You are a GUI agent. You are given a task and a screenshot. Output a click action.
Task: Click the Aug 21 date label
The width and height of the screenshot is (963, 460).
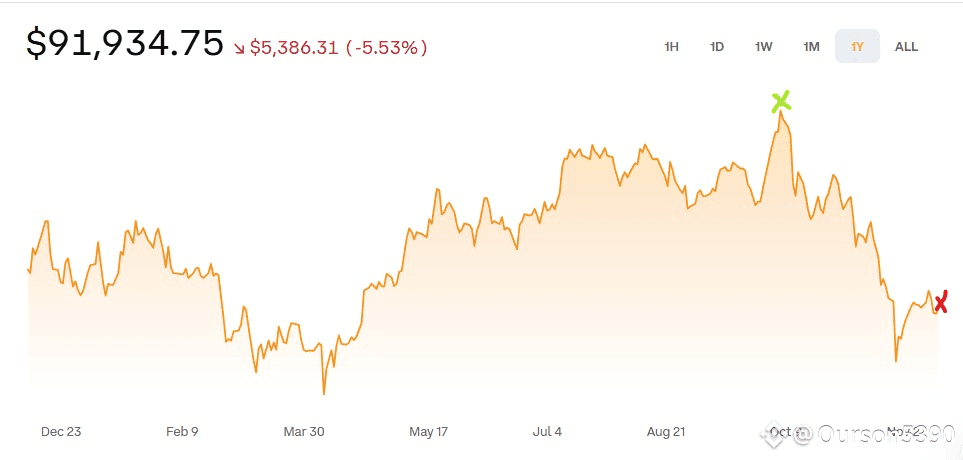click(666, 432)
